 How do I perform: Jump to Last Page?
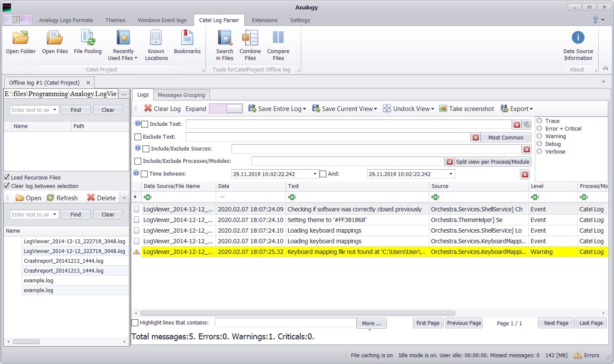tap(591, 323)
